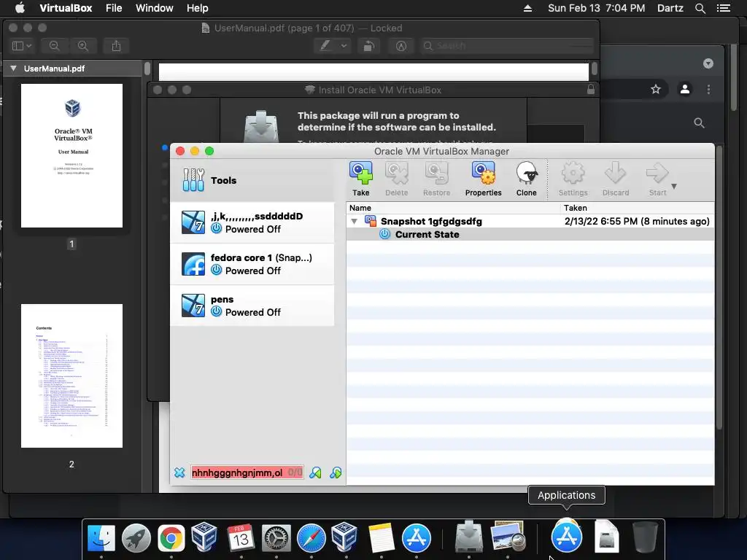The image size is (747, 560).
Task: Open Calendar from the Dock
Action: (241, 538)
